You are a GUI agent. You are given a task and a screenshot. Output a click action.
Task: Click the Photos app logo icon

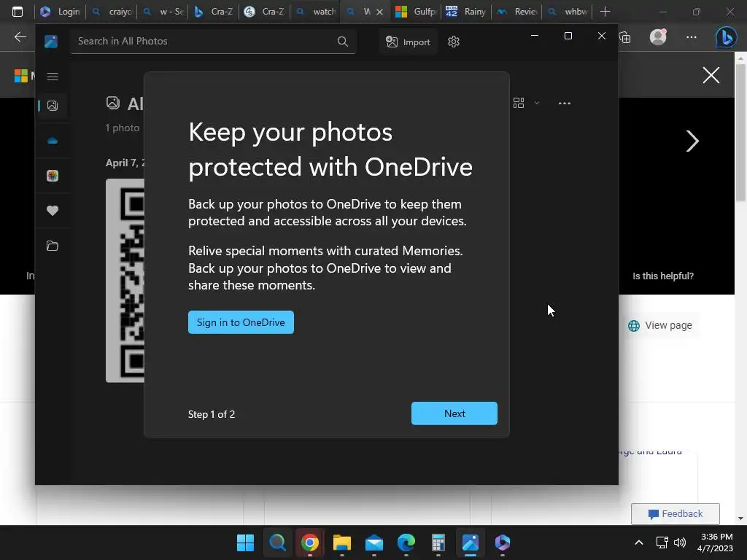click(51, 42)
